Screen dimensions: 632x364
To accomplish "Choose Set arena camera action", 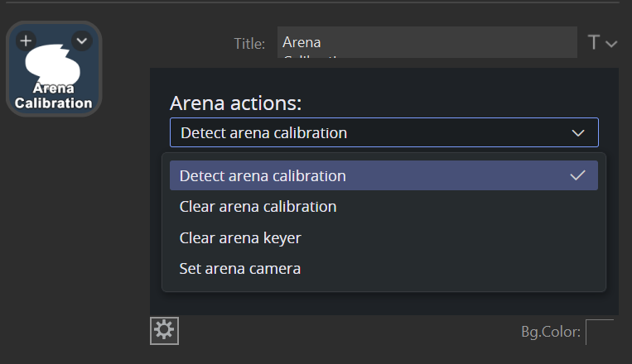I will click(239, 268).
